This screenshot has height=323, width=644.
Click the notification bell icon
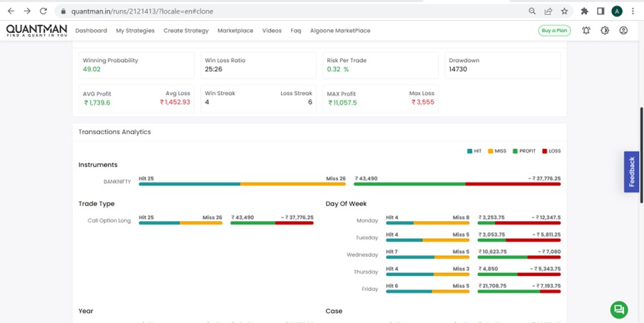point(586,31)
